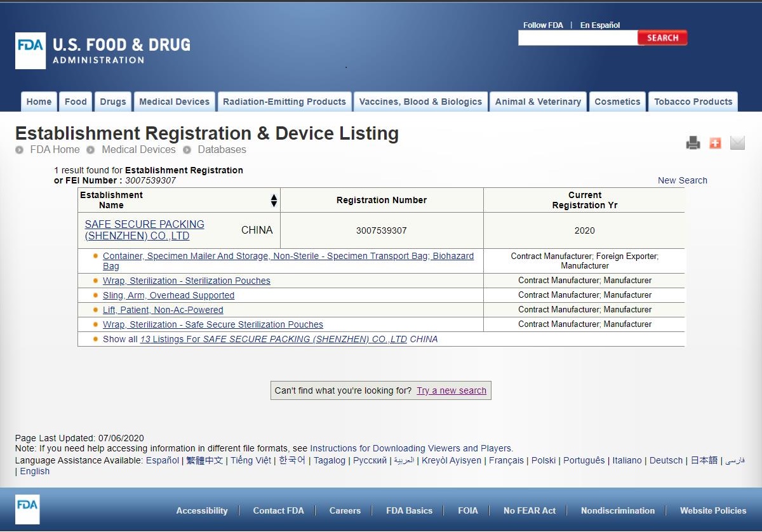The image size is (762, 532).
Task: Click the header search input field
Action: point(578,38)
